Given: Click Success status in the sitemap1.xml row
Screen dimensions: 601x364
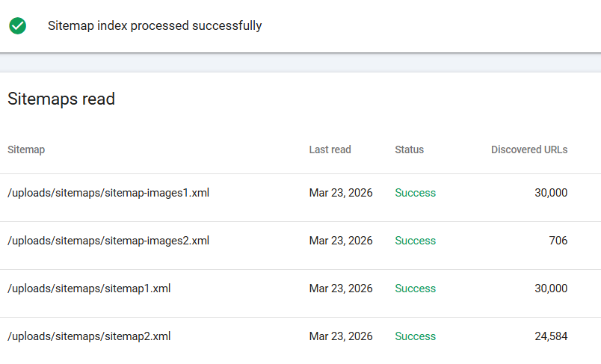Looking at the screenshot, I should click(415, 289).
